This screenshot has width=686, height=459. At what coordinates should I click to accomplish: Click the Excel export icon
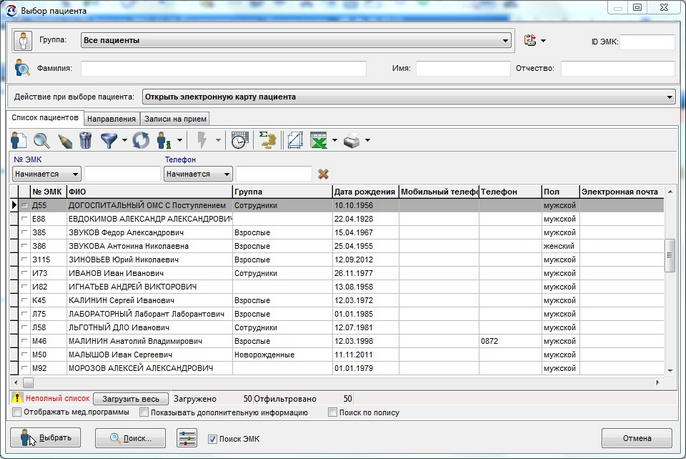[318, 140]
